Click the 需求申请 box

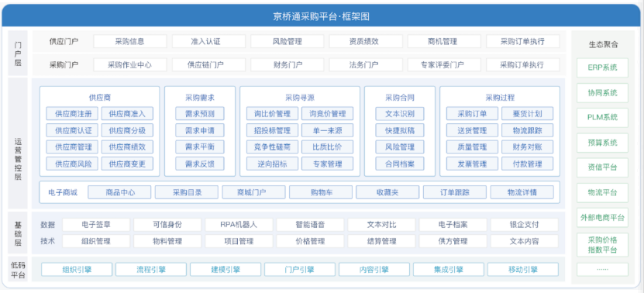click(200, 130)
